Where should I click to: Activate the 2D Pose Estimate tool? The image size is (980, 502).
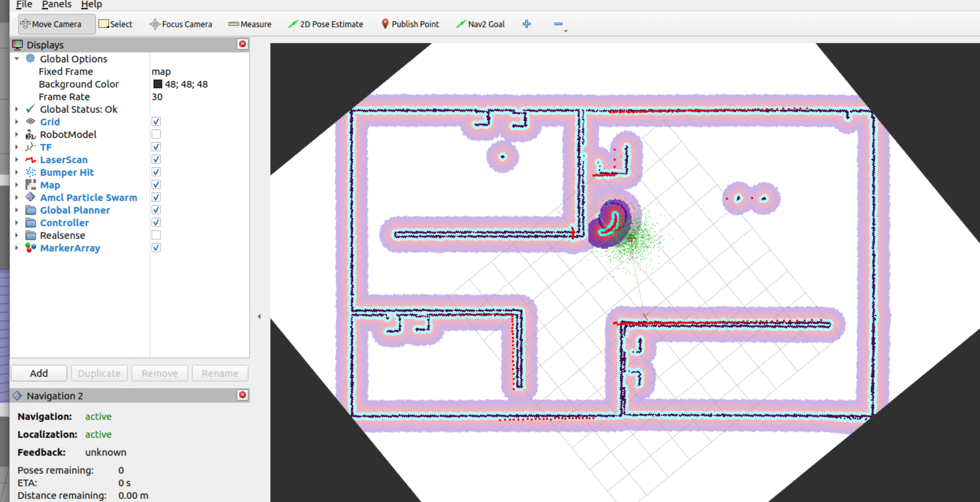pos(326,24)
